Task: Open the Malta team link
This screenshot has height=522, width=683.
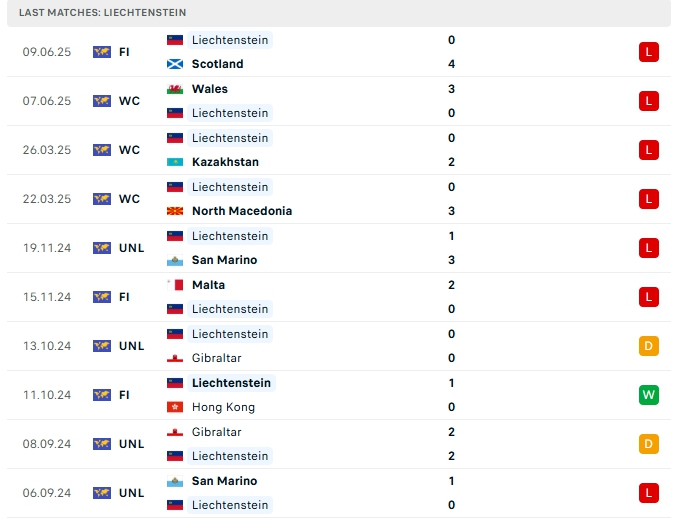Action: click(208, 285)
